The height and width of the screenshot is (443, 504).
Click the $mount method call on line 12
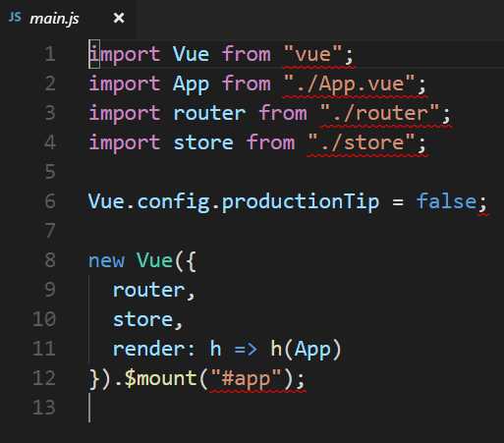pos(160,378)
